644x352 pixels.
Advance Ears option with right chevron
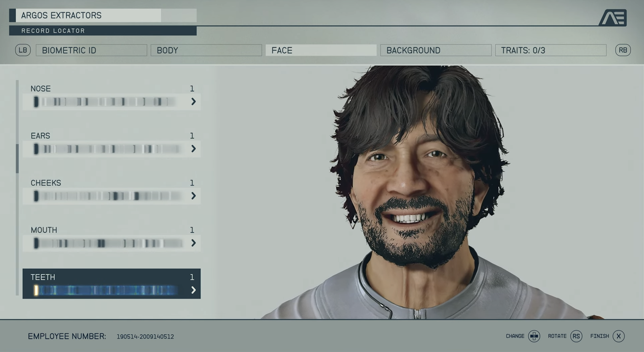click(193, 149)
